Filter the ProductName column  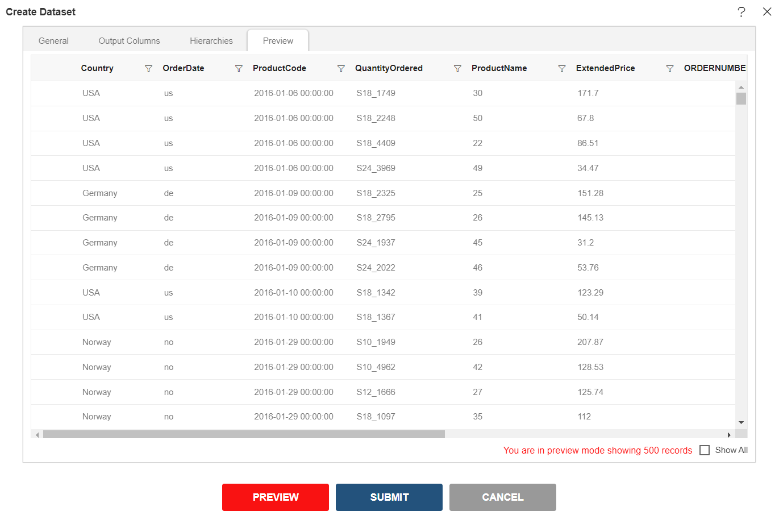(x=562, y=68)
